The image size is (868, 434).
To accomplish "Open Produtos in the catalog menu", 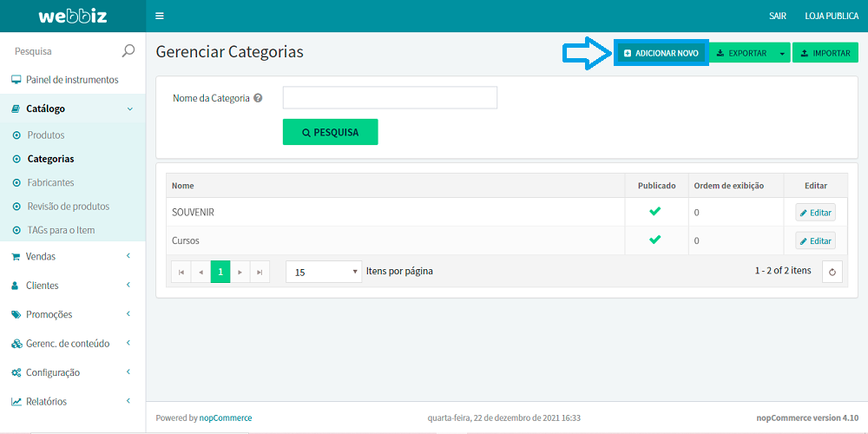I will [x=46, y=135].
